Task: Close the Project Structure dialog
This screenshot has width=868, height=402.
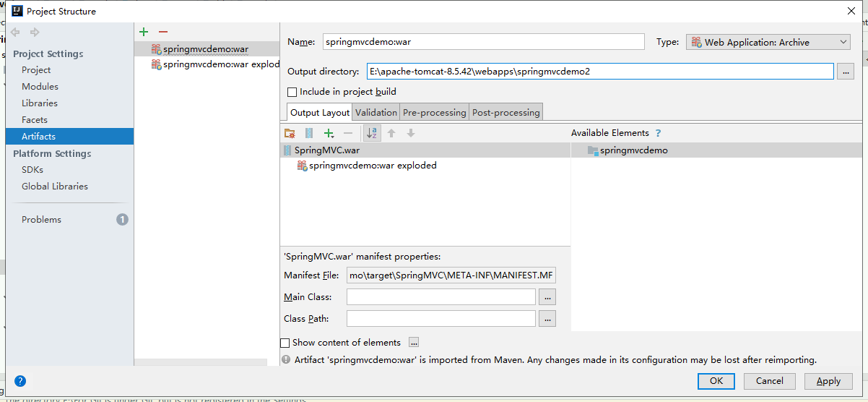Action: click(x=851, y=11)
